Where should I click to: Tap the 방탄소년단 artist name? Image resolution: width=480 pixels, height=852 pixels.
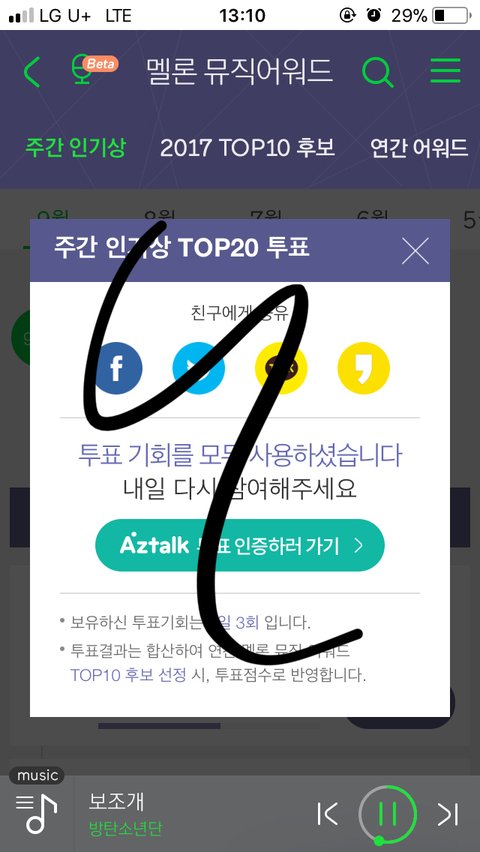[x=125, y=829]
